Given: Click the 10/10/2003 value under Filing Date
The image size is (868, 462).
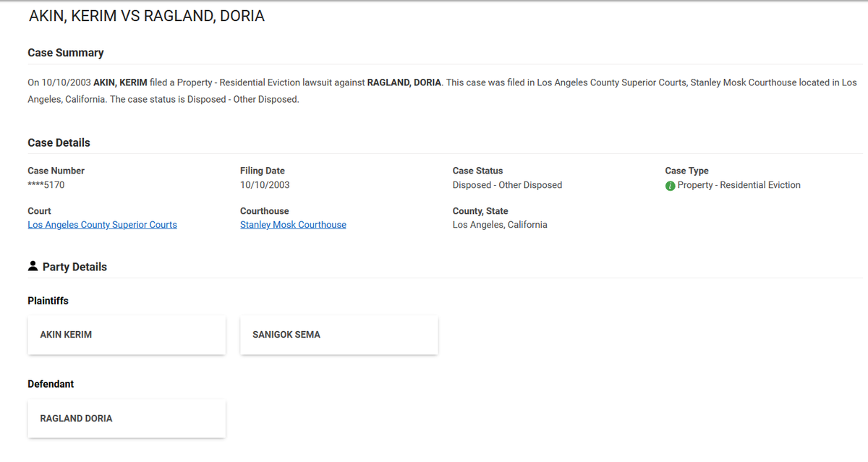Looking at the screenshot, I should click(265, 185).
